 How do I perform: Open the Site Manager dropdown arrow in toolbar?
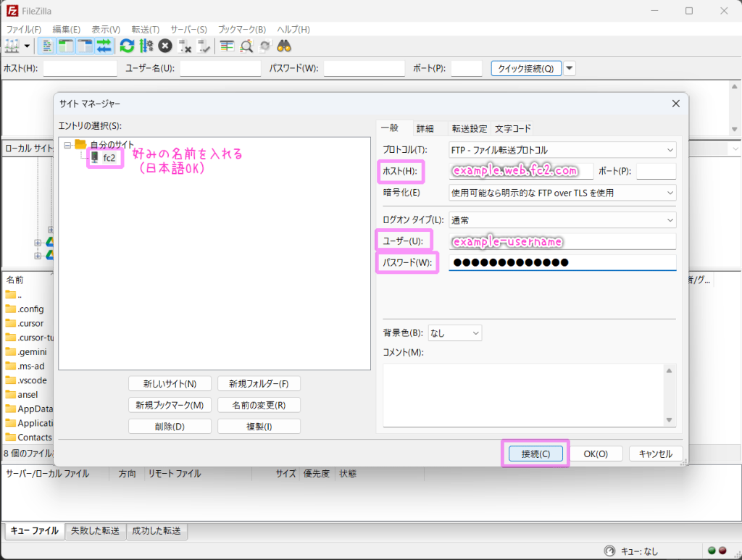27,46
